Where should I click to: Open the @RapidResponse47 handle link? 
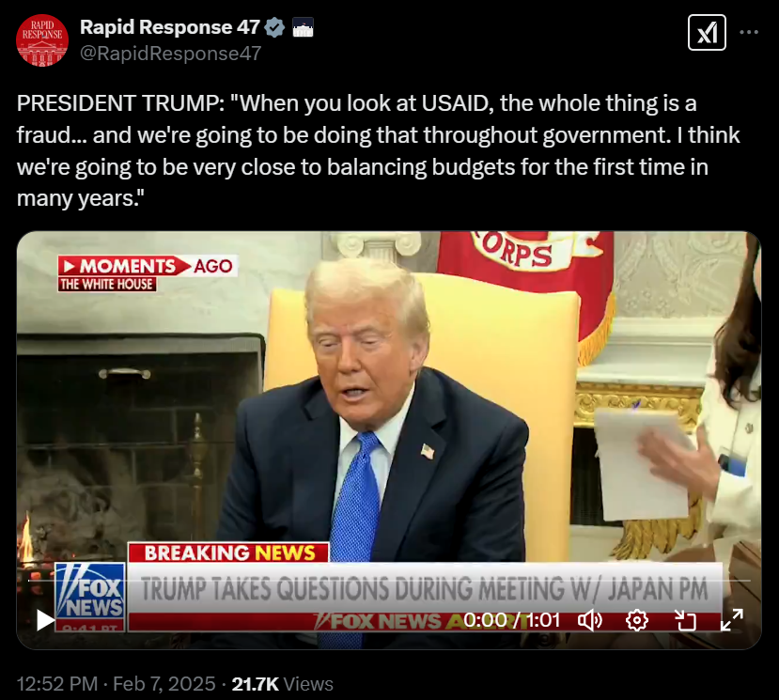pos(171,54)
